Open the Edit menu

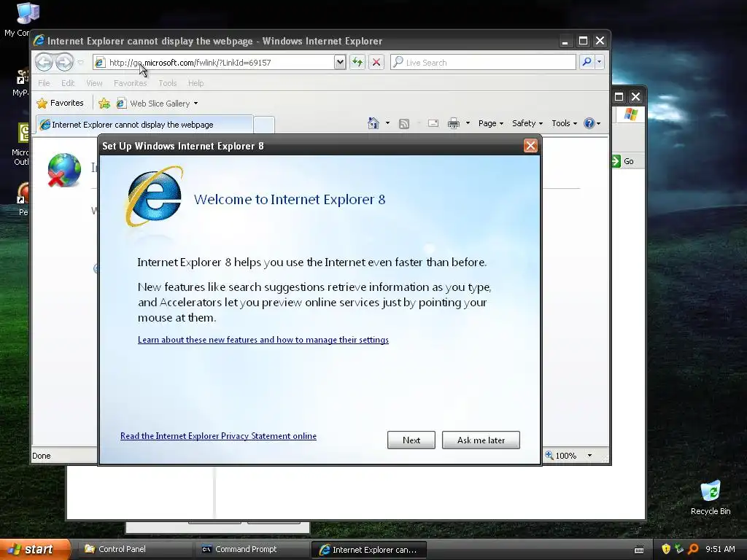coord(68,83)
